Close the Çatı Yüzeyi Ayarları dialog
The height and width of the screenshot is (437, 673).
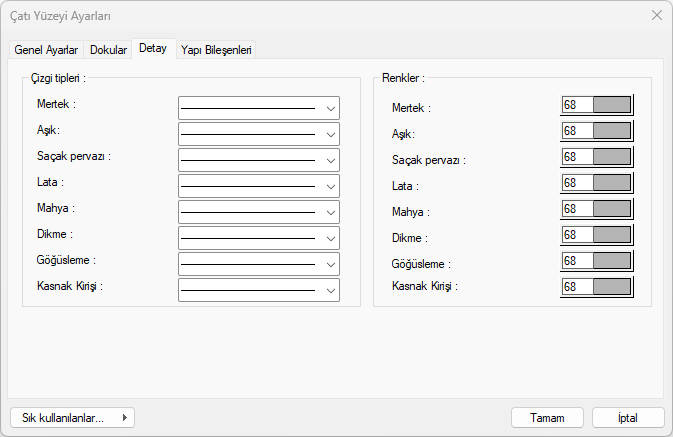click(657, 15)
